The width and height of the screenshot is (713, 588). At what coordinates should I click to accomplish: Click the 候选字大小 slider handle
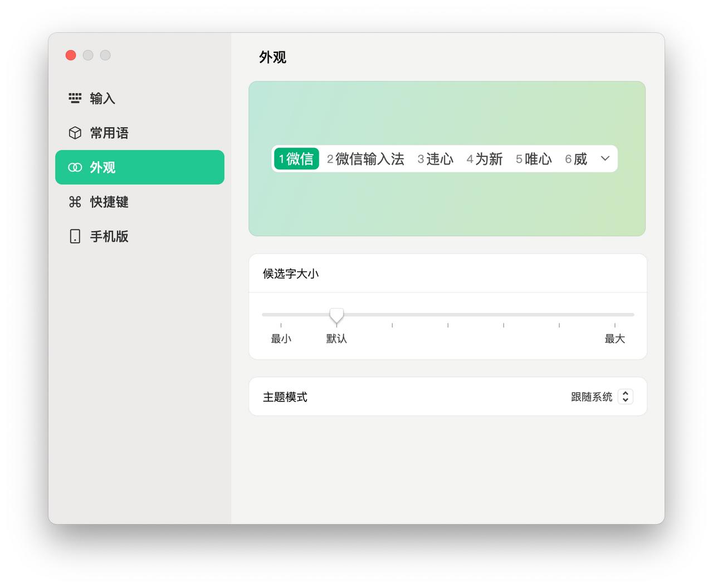[336, 316]
